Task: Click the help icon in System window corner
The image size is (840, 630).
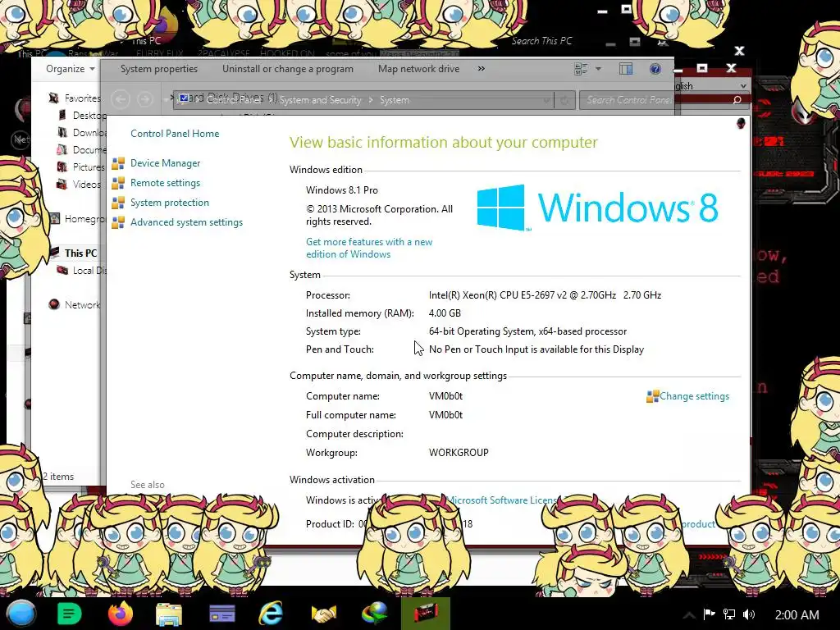Action: 741,123
